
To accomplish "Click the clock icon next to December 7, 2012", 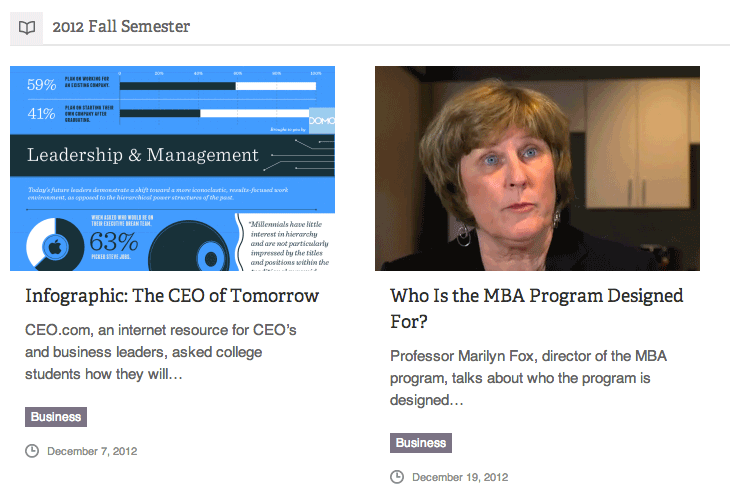I will coord(32,451).
